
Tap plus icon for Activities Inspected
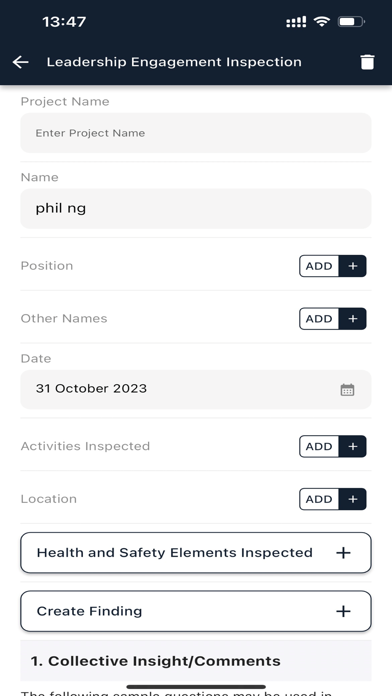point(352,446)
